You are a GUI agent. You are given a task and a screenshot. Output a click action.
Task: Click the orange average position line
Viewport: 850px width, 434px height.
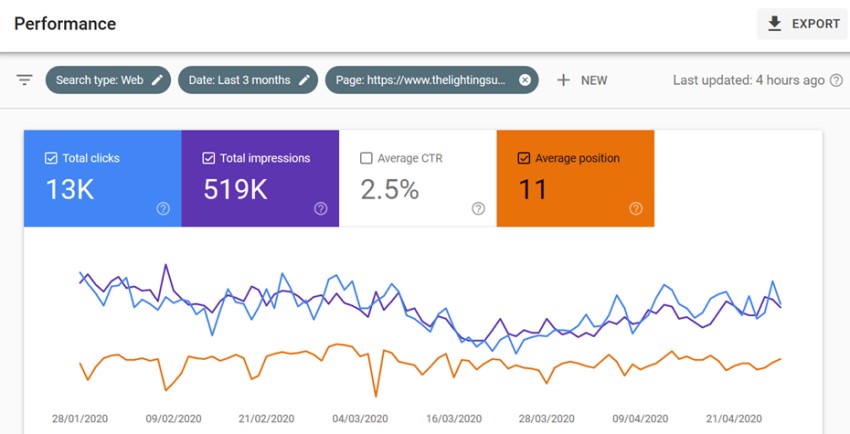[300, 353]
